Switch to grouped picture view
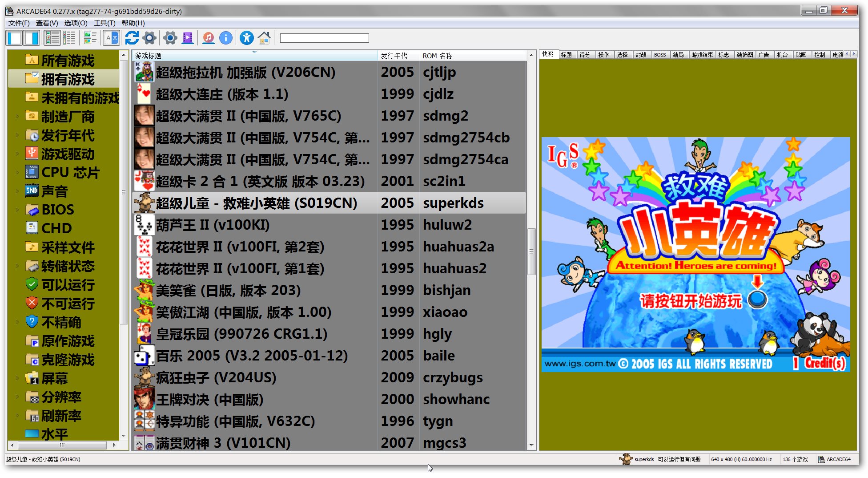The height and width of the screenshot is (478, 868). coord(90,38)
